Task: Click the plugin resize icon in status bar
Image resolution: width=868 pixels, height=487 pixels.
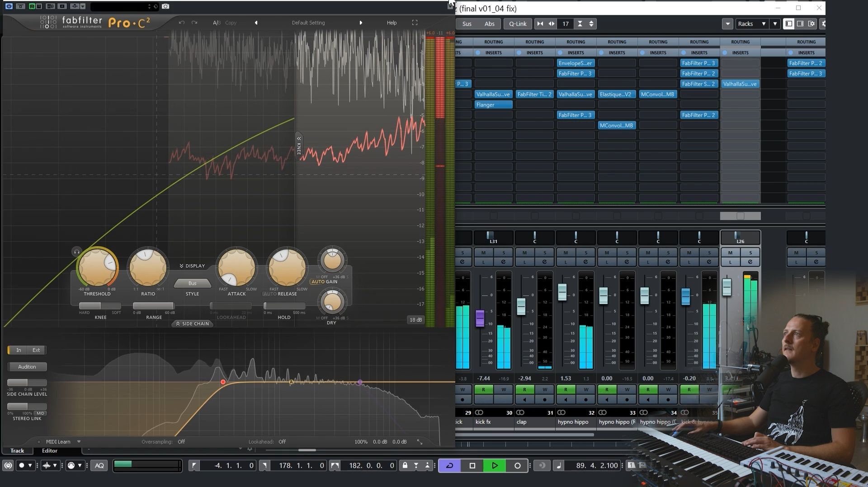Action: 420,442
